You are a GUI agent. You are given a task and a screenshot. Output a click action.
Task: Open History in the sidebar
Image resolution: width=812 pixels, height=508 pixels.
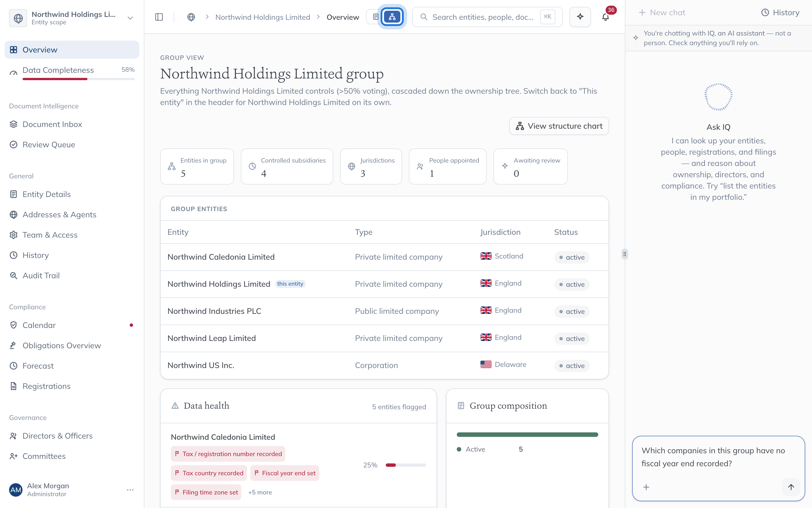[x=72, y=255]
